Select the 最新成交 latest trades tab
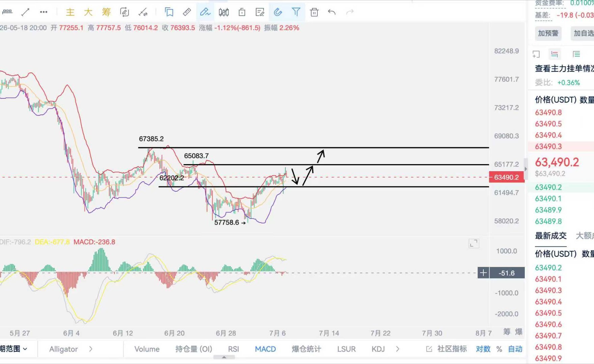Image resolution: width=594 pixels, height=364 pixels. point(550,236)
